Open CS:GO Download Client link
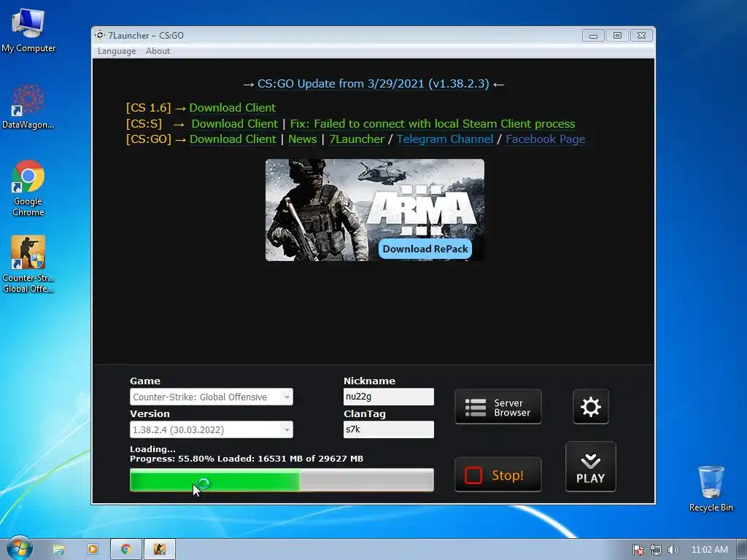Viewport: 747px width, 560px height. point(233,139)
